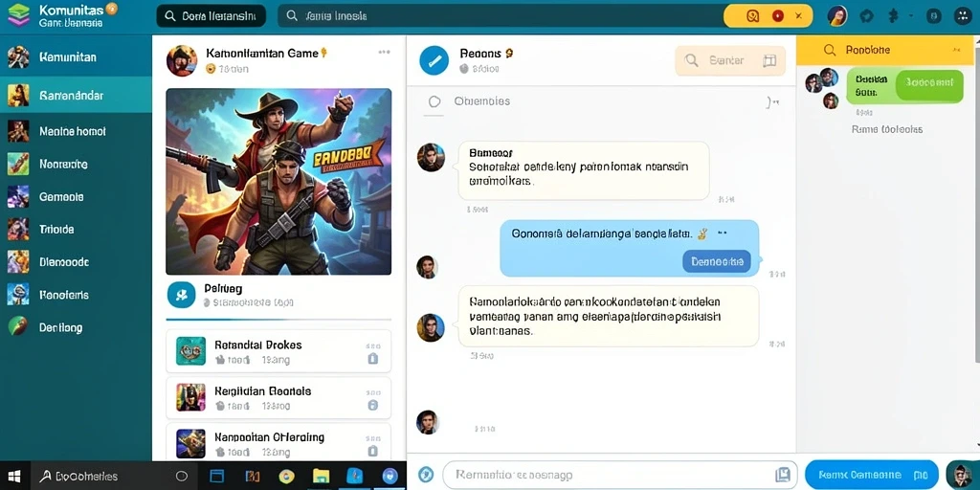Click the group avatars in right panel

coord(823,88)
